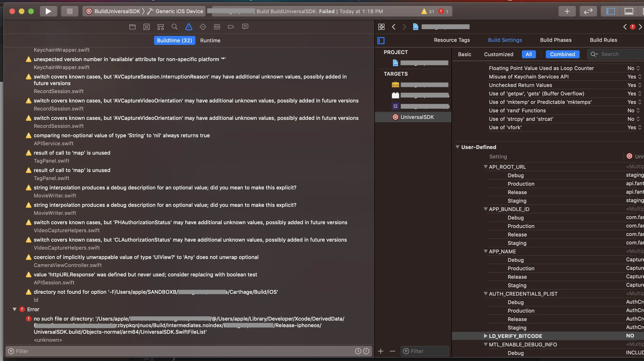The width and height of the screenshot is (644, 361).
Task: Open the Breakpoint navigator icon
Action: pos(231,27)
